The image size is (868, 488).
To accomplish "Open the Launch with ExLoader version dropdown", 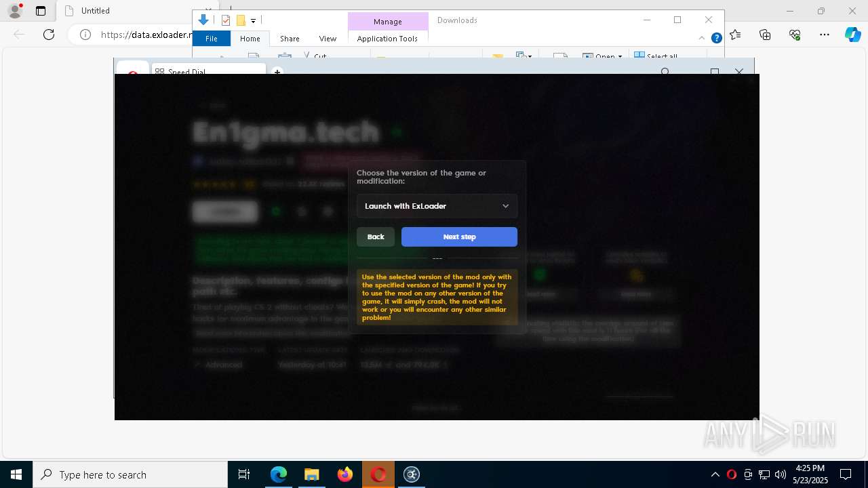I will (437, 206).
